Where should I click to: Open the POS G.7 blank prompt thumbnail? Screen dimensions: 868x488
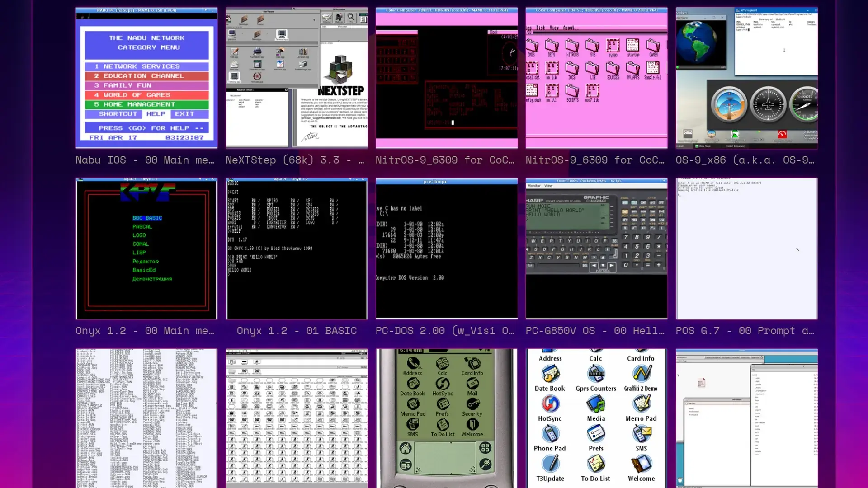(x=747, y=249)
